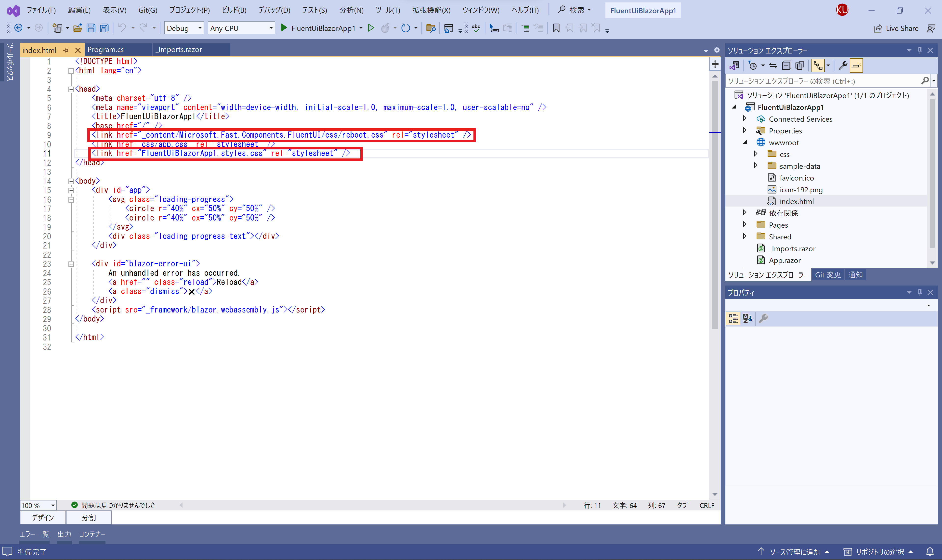The image size is (942, 560).
Task: Toggle auto-hide pin on Solution Explorer panel
Action: [920, 50]
